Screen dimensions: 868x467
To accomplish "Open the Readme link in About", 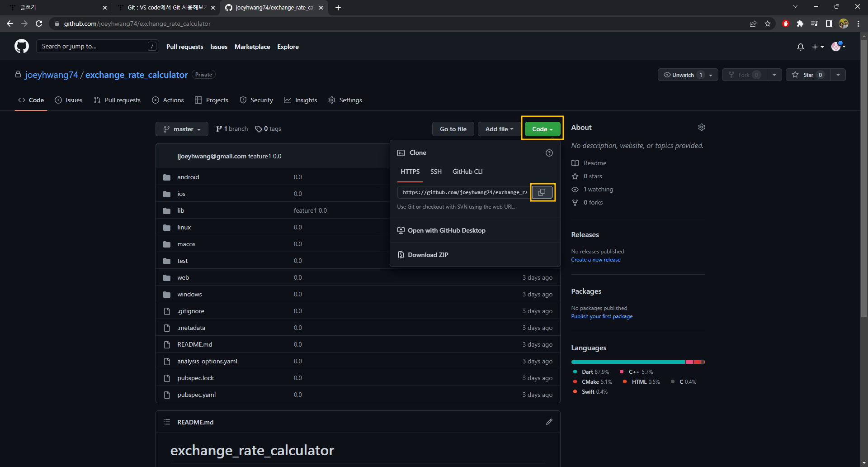I will coord(589,163).
